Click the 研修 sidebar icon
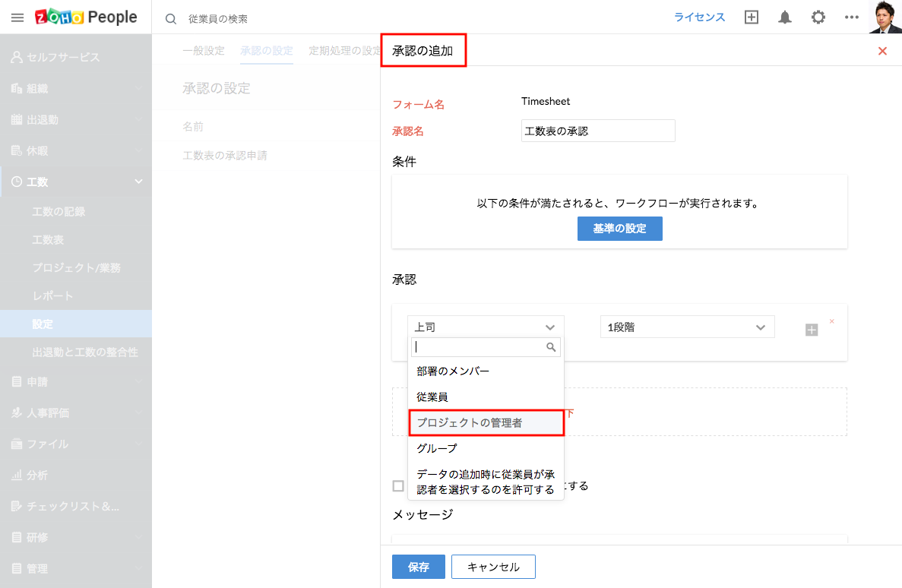 point(17,537)
